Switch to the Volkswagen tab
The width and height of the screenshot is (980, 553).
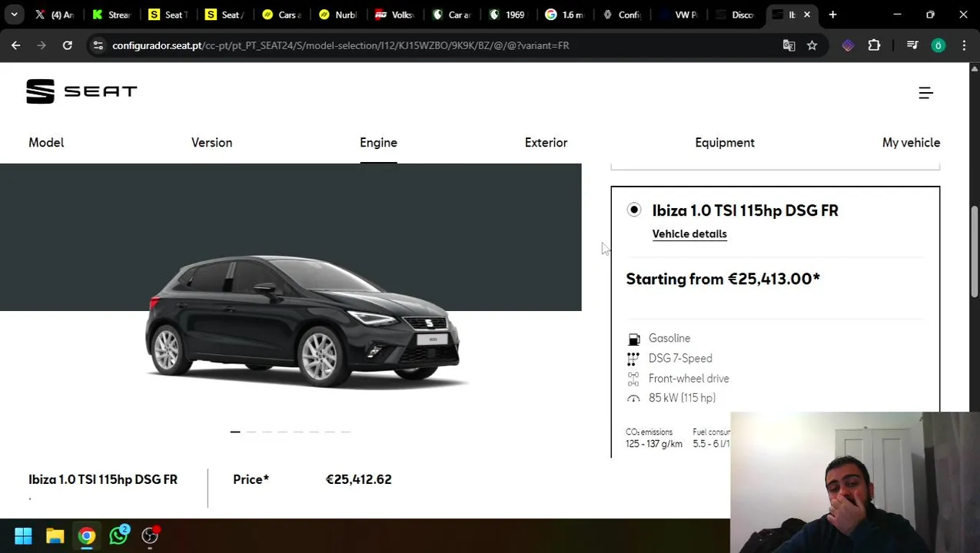coord(395,15)
